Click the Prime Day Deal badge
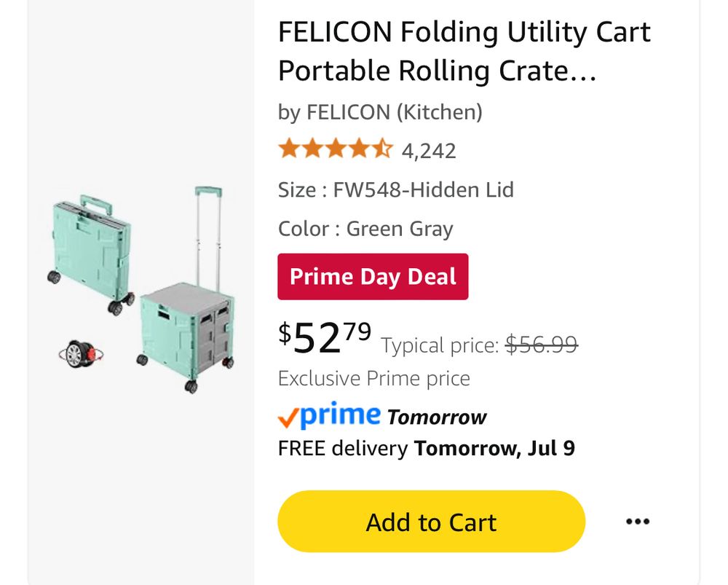Screen dimensions: 728x585 pyautogui.click(x=373, y=276)
